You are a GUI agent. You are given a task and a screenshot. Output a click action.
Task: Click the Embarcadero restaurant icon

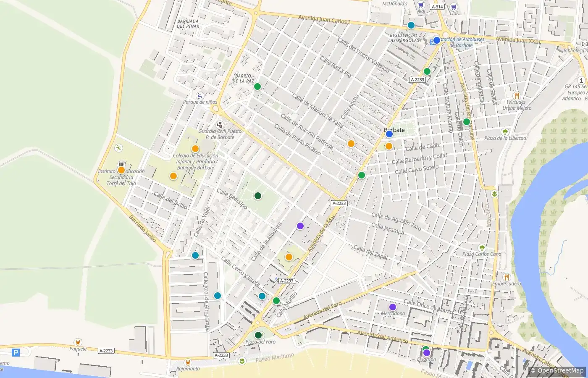(507, 277)
